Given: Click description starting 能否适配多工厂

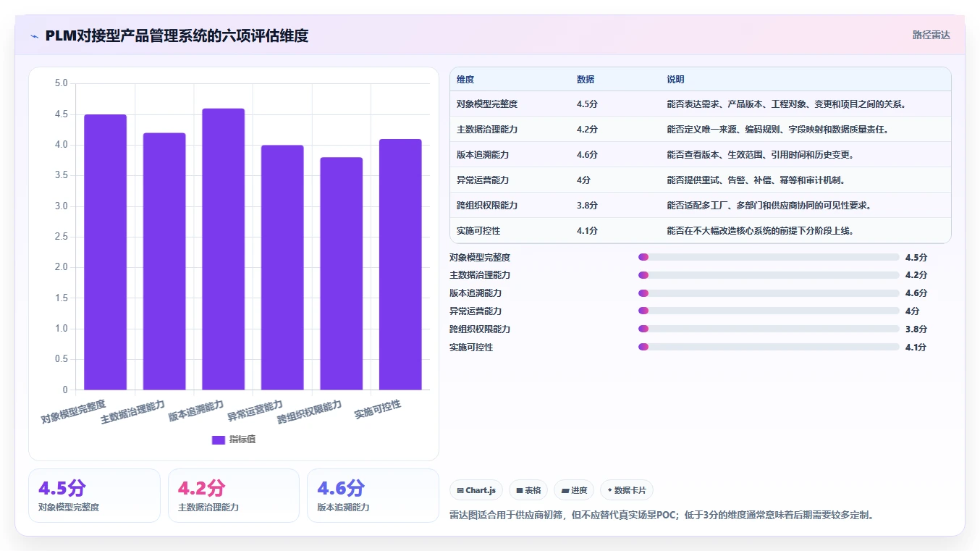Looking at the screenshot, I should (x=769, y=206).
